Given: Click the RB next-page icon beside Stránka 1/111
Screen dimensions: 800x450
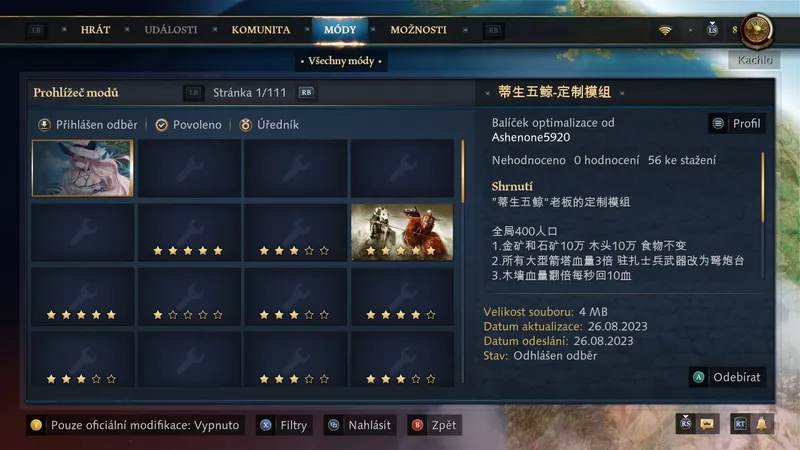Looking at the screenshot, I should point(306,92).
